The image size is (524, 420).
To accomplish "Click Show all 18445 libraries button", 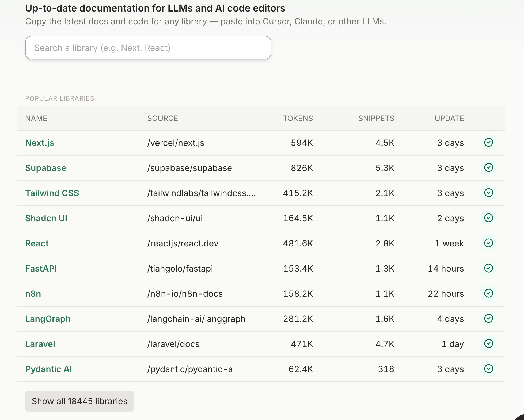I will (x=79, y=401).
